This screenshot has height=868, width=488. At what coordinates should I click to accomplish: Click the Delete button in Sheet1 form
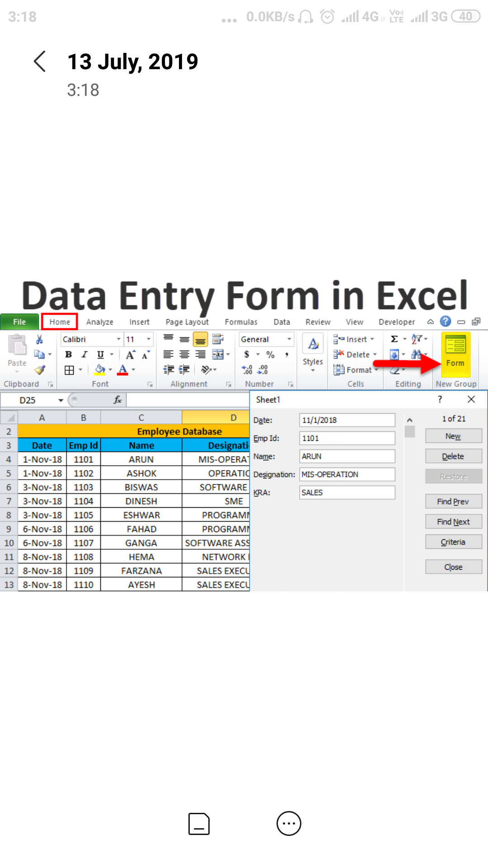point(454,456)
